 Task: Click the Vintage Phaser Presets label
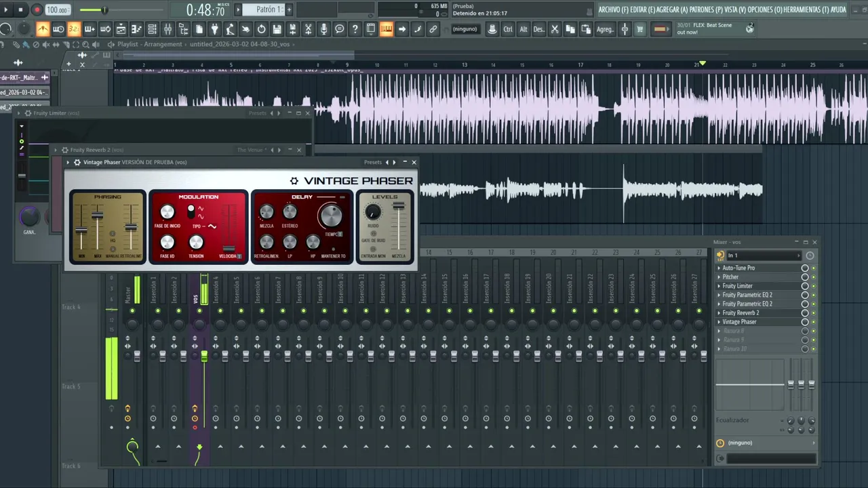coord(373,163)
